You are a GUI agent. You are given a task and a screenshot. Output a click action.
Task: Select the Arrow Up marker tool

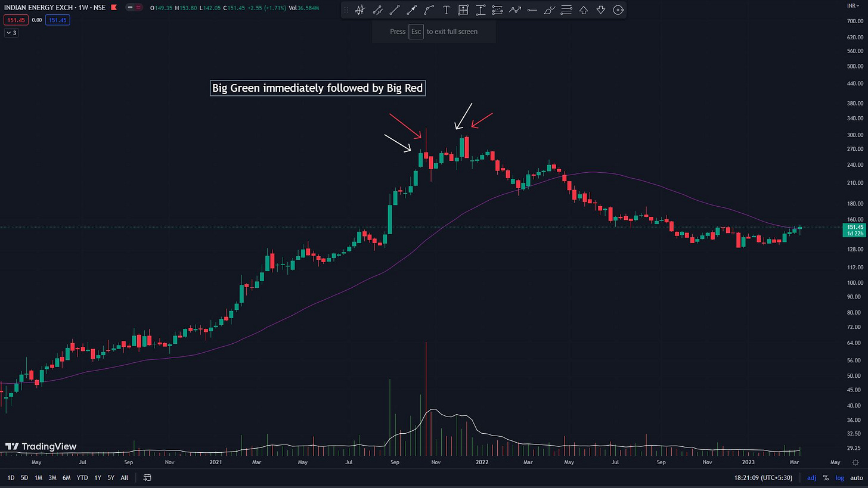coord(584,10)
